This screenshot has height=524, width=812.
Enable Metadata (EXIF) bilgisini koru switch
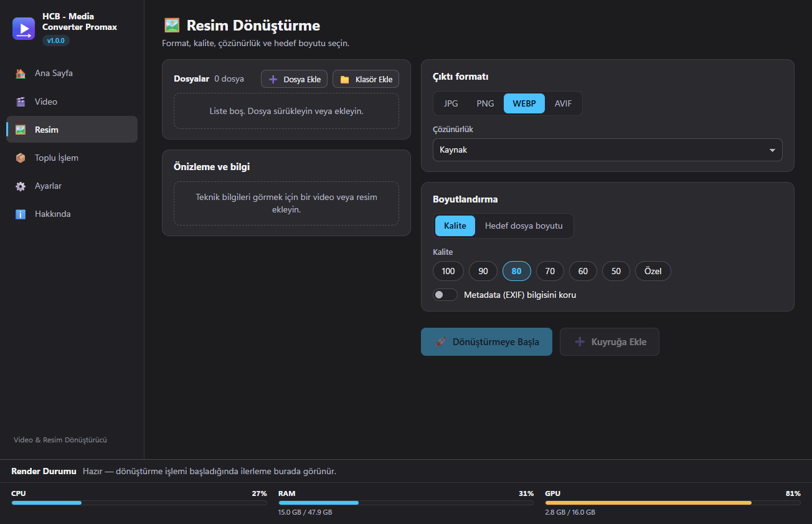[x=445, y=295]
